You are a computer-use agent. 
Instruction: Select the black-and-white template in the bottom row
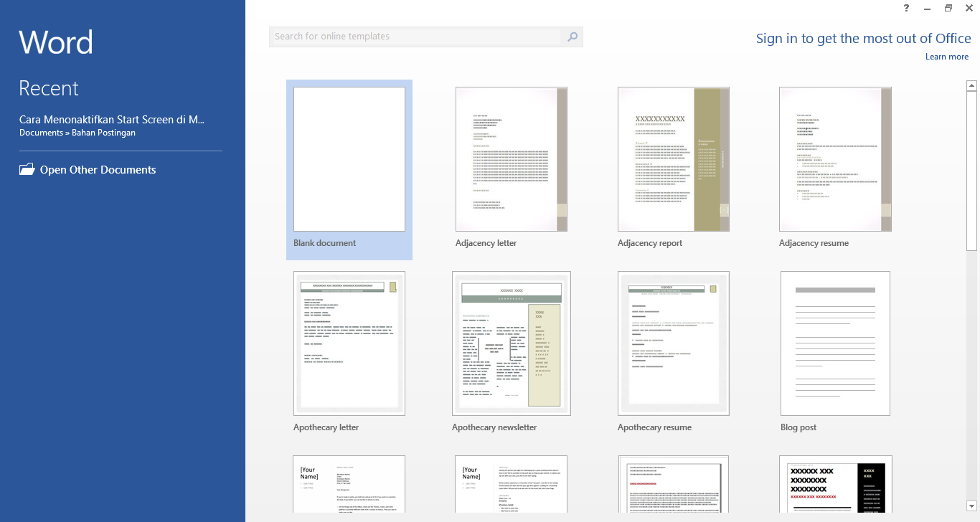(836, 485)
